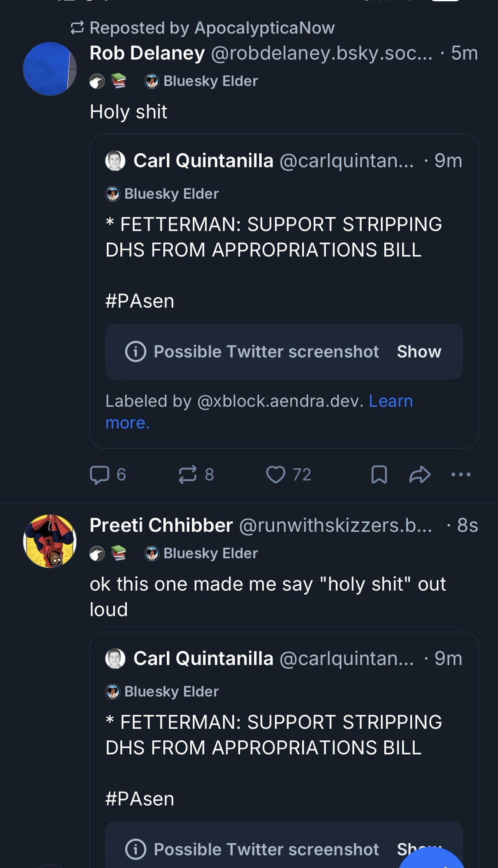Bookmark Rob Delaney's post
The width and height of the screenshot is (498, 868).
tap(379, 474)
